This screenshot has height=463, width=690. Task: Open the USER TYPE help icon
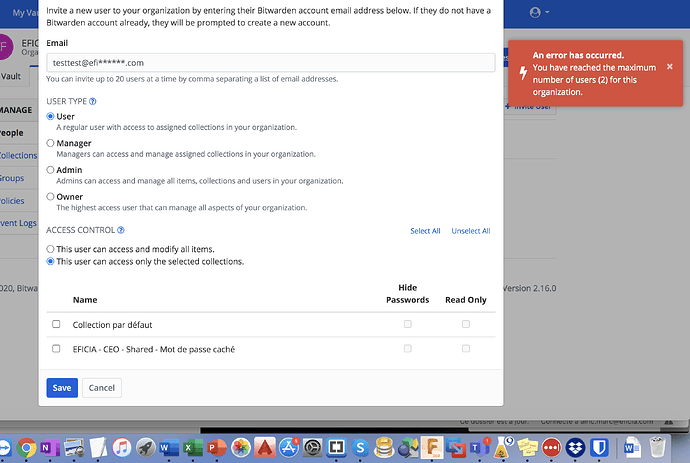pyautogui.click(x=92, y=101)
